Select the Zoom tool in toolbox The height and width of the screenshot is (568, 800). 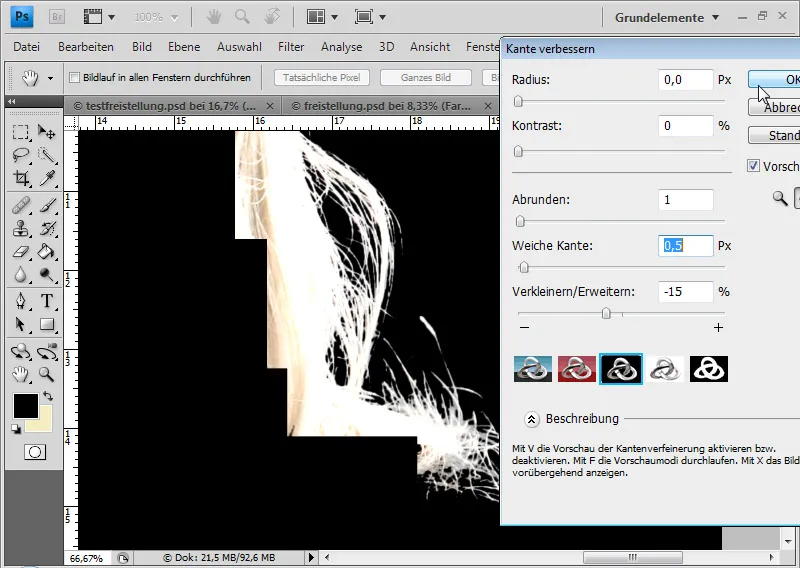[x=46, y=375]
